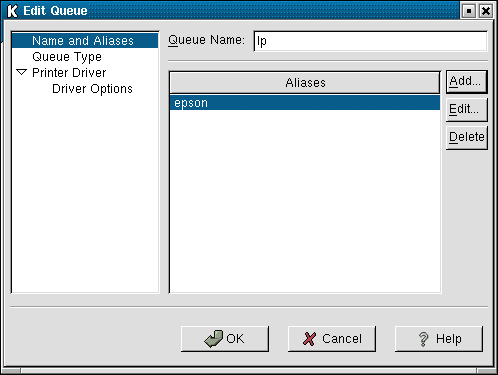498x375 pixels.
Task: Open the Queue Type section
Action: [x=67, y=57]
